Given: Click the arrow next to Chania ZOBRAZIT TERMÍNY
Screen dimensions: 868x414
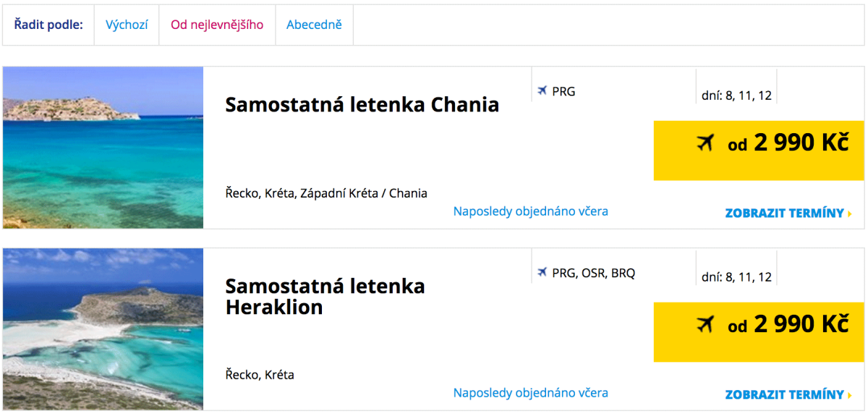Looking at the screenshot, I should (x=850, y=214).
